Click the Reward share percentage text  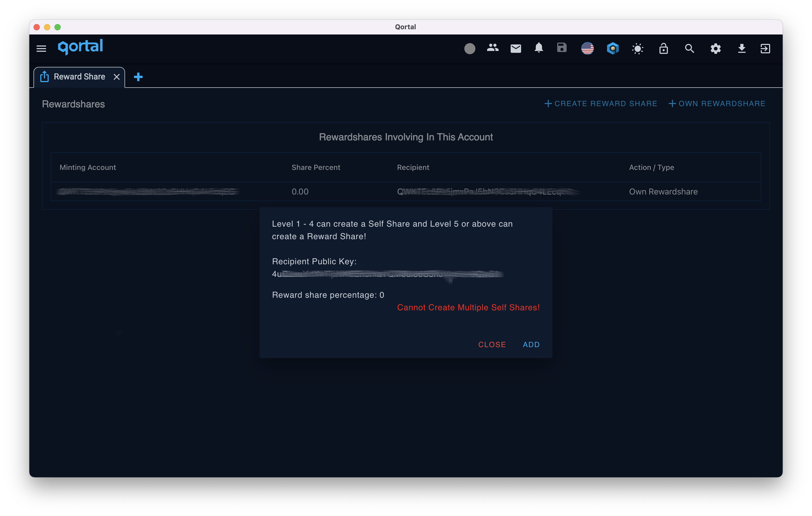[328, 295]
